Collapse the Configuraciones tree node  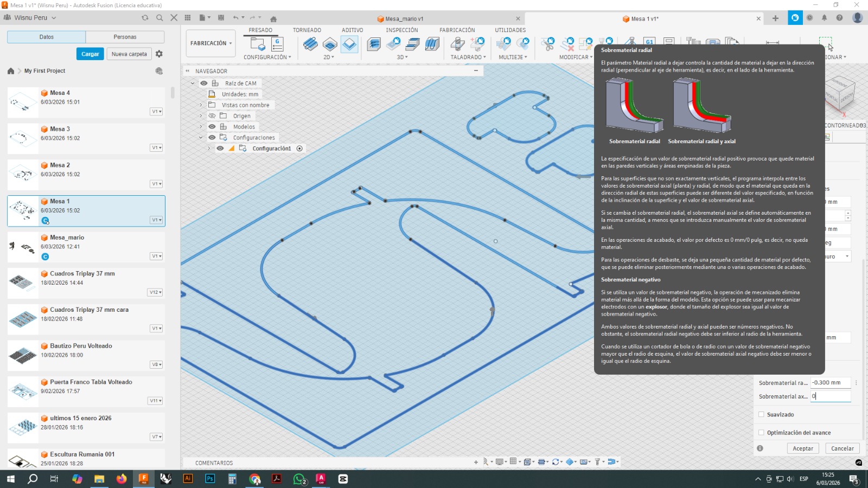[201, 137]
